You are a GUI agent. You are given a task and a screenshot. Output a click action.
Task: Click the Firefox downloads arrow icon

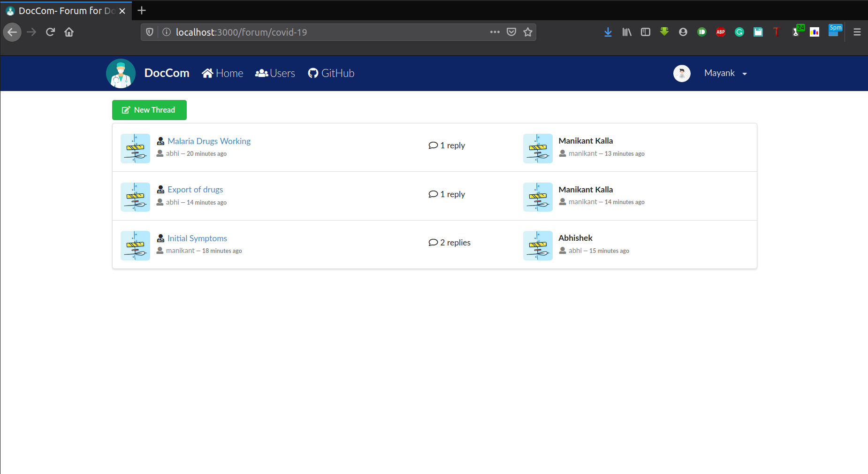click(x=608, y=32)
